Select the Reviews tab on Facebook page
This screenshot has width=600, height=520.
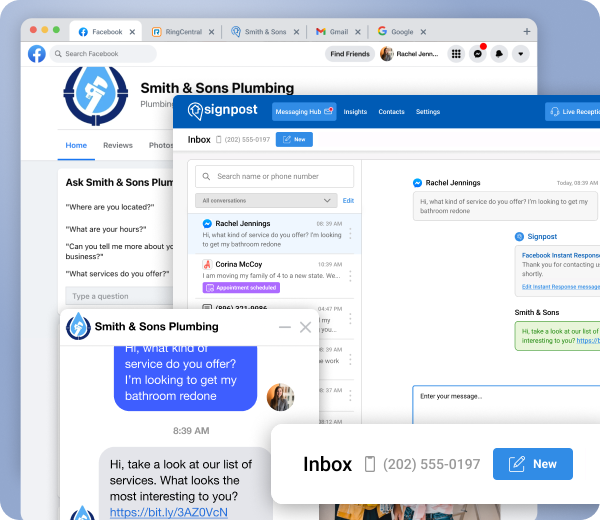[118, 145]
